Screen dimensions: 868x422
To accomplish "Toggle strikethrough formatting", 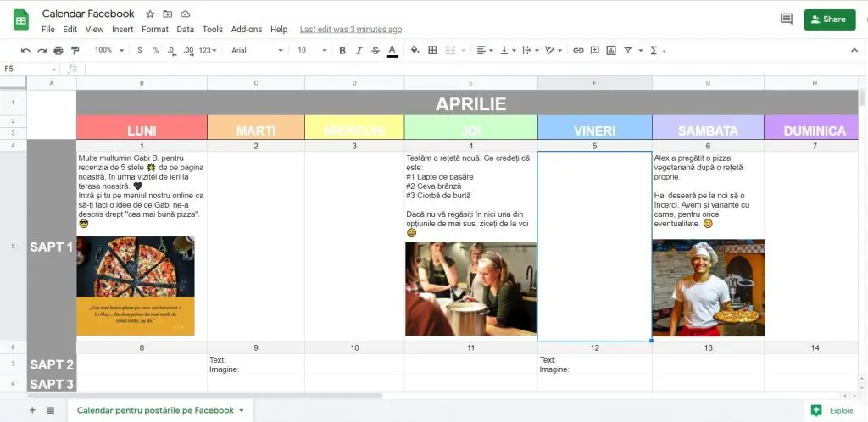I will 376,50.
